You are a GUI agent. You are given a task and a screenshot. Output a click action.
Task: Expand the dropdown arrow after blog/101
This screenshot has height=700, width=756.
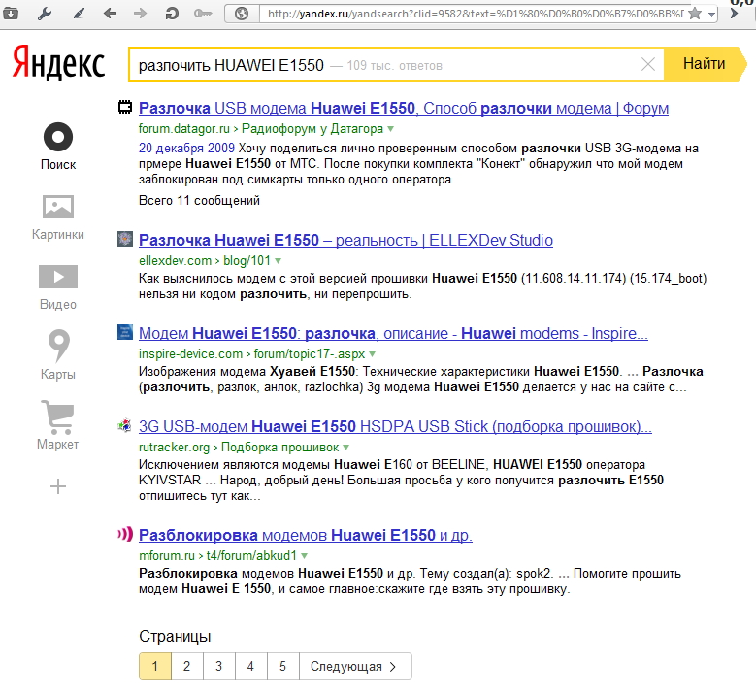click(278, 261)
